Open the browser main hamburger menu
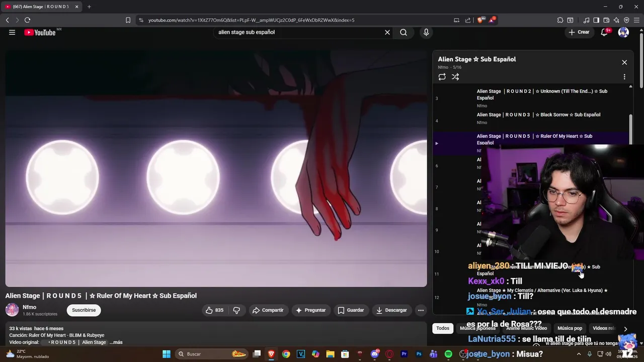The width and height of the screenshot is (644, 362). pyautogui.click(x=636, y=20)
